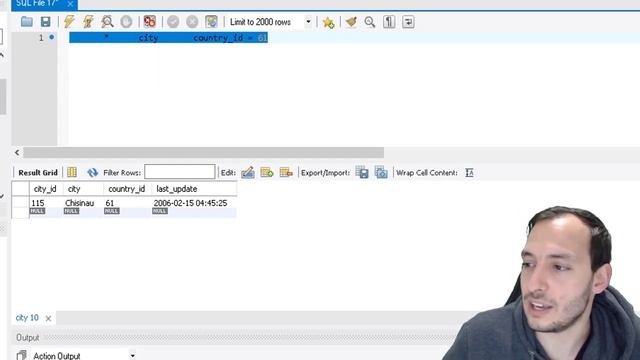This screenshot has height=360, width=640.
Task: Execute the query with lightning bolt icon
Action: (69, 22)
